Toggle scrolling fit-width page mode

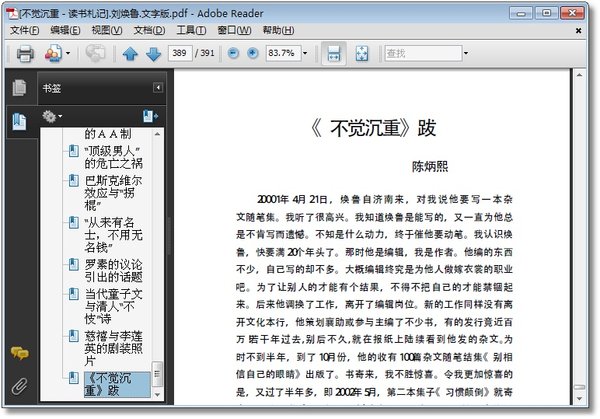pyautogui.click(x=334, y=54)
